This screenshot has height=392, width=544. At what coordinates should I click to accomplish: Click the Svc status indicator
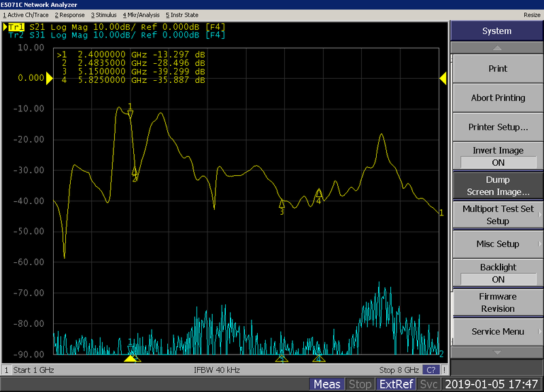point(428,383)
